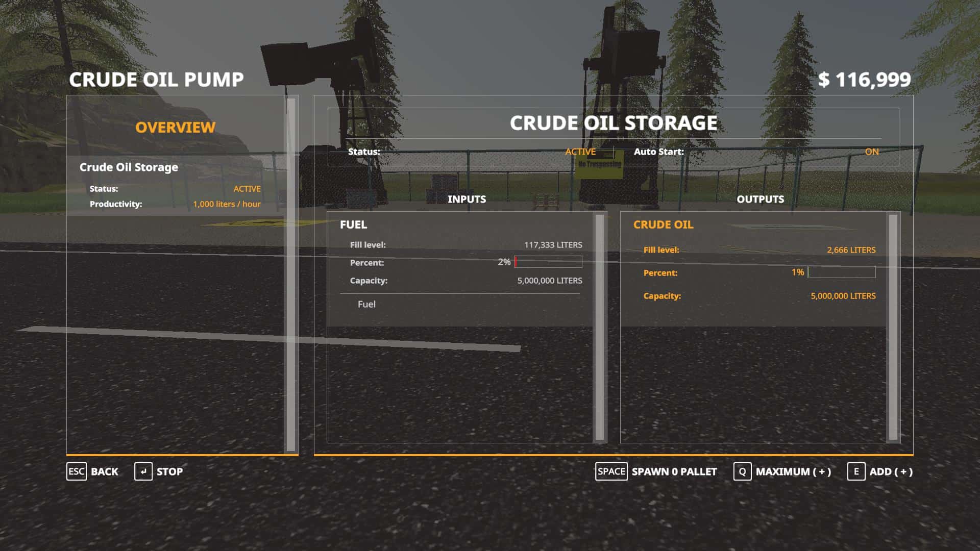Click the inputs panel scrollbar
980x551 pixels.
600,327
